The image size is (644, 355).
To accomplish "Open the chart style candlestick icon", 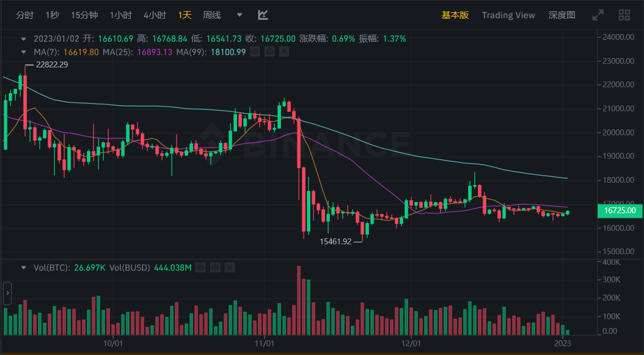I will (x=262, y=15).
